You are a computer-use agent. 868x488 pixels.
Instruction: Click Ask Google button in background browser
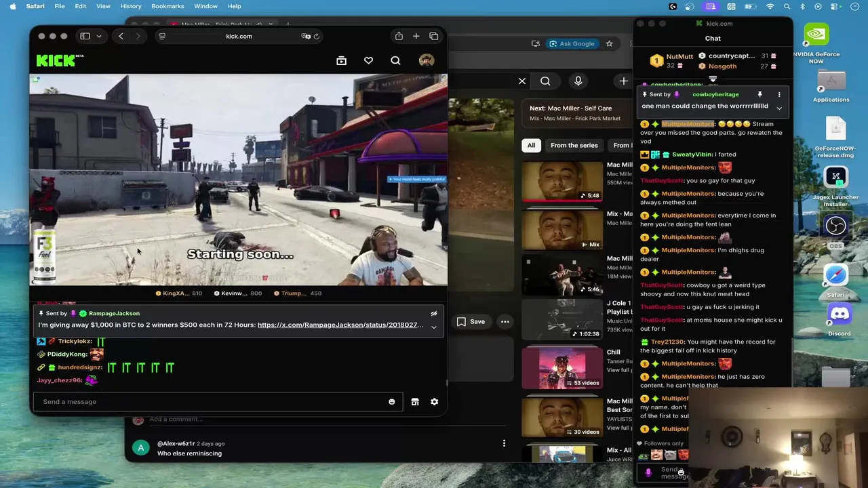(572, 43)
